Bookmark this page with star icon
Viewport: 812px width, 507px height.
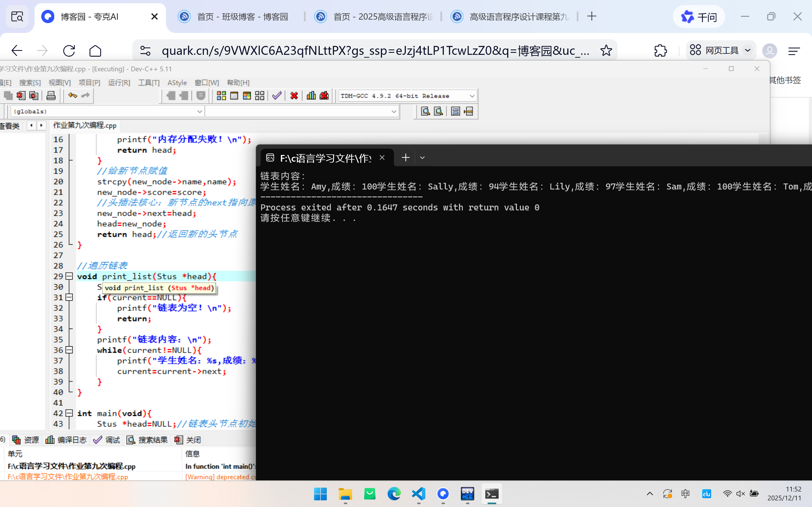(x=606, y=51)
